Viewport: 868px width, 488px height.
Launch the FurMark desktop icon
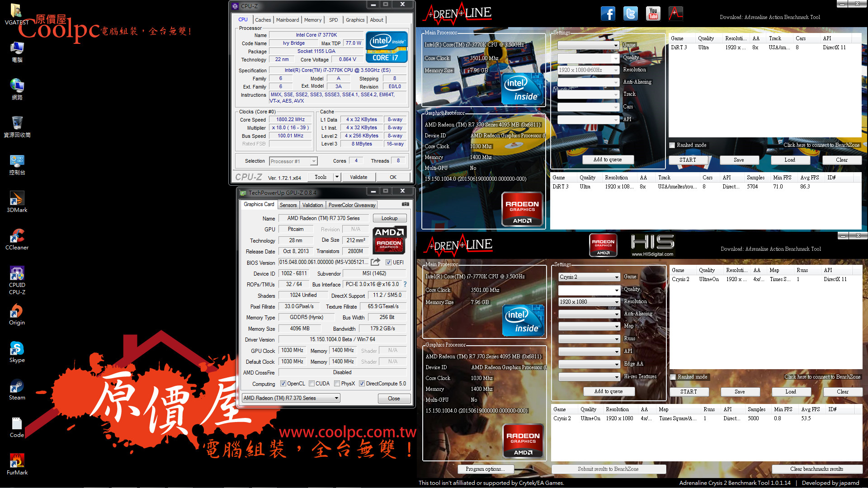tap(17, 464)
